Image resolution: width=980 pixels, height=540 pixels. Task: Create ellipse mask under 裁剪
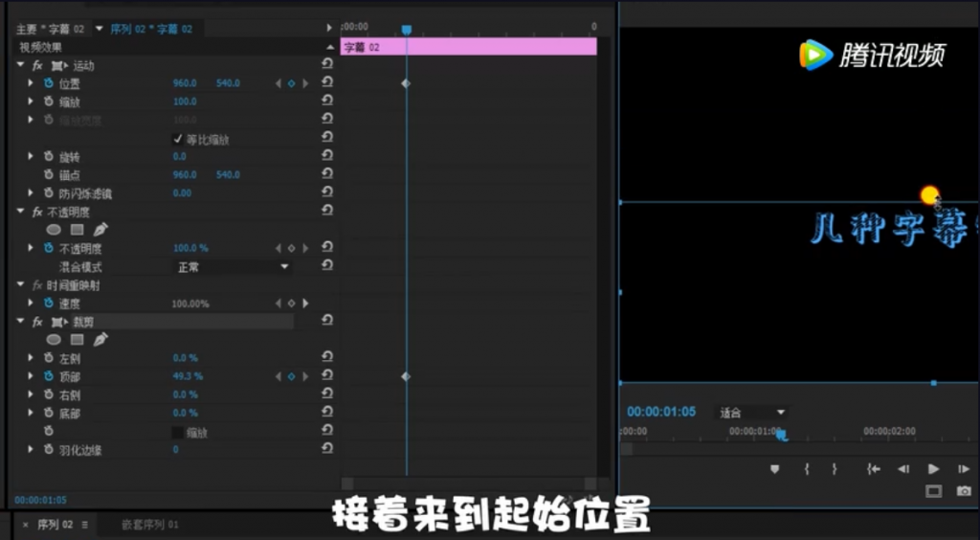(54, 340)
